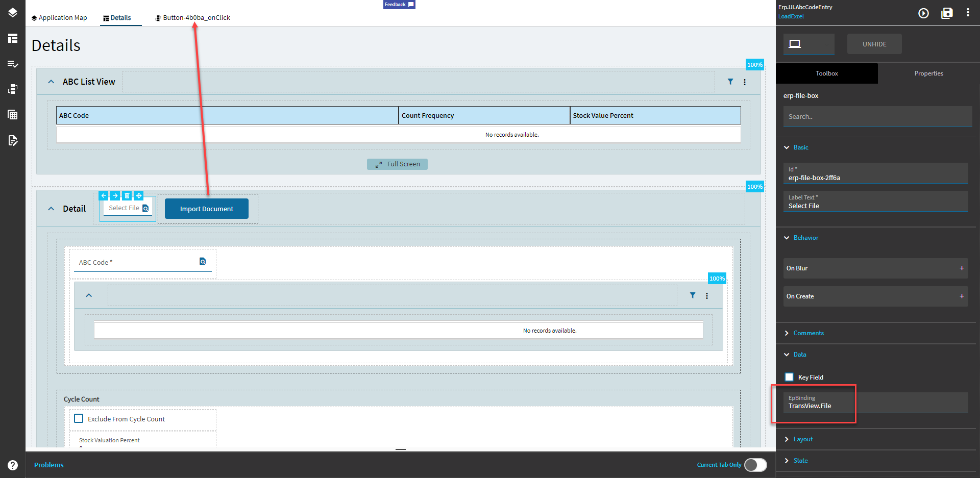Click the ABC Code column header

(227, 115)
